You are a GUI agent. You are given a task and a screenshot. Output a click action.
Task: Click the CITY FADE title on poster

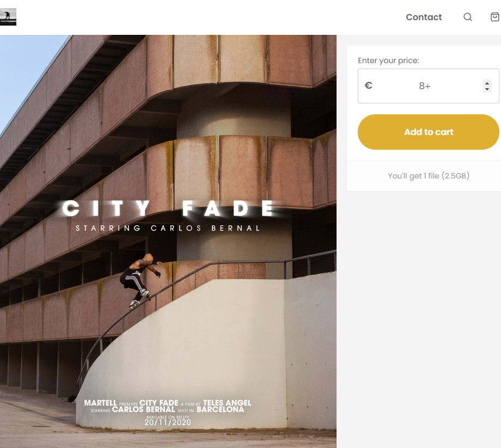pos(168,208)
